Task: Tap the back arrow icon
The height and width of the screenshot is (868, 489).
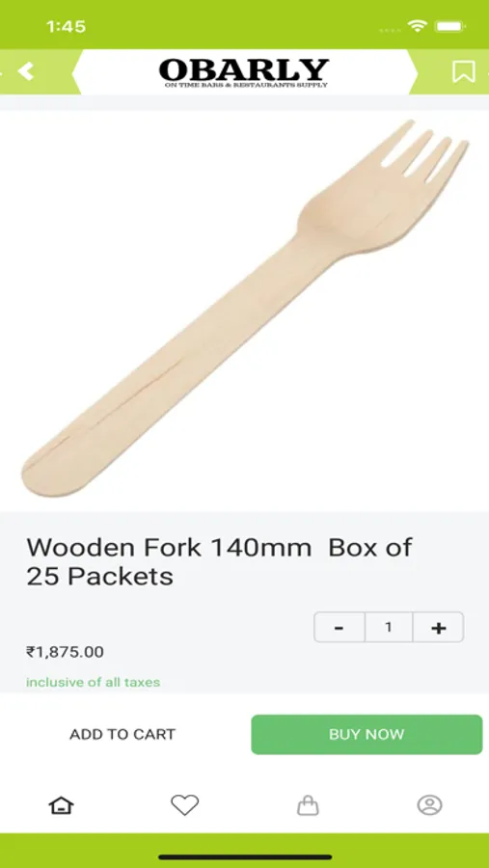Action: pos(25,71)
